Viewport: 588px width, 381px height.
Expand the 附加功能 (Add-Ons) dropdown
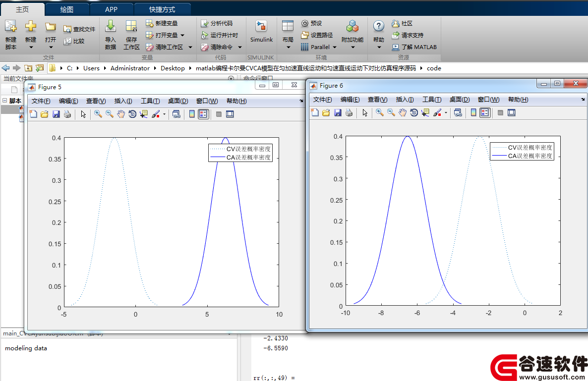(x=353, y=47)
